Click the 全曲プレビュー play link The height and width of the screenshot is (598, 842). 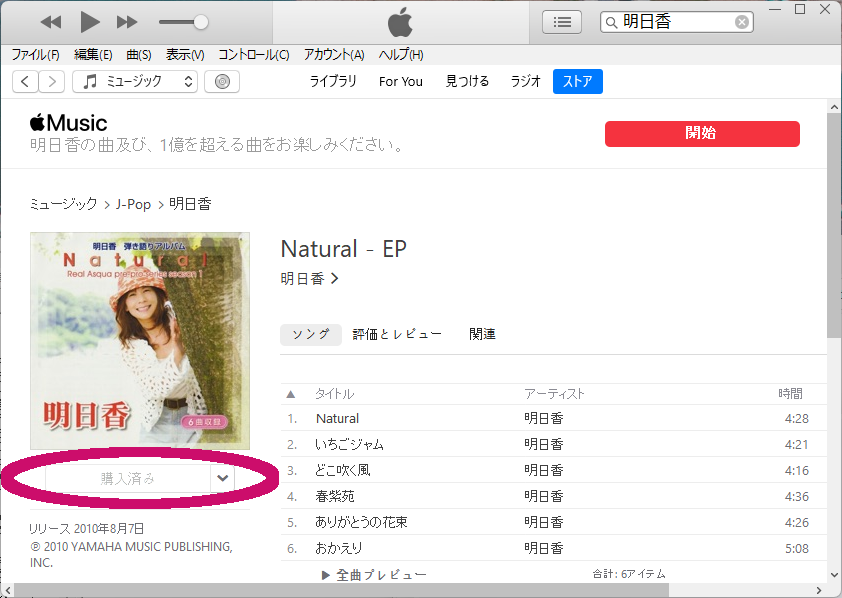point(374,575)
